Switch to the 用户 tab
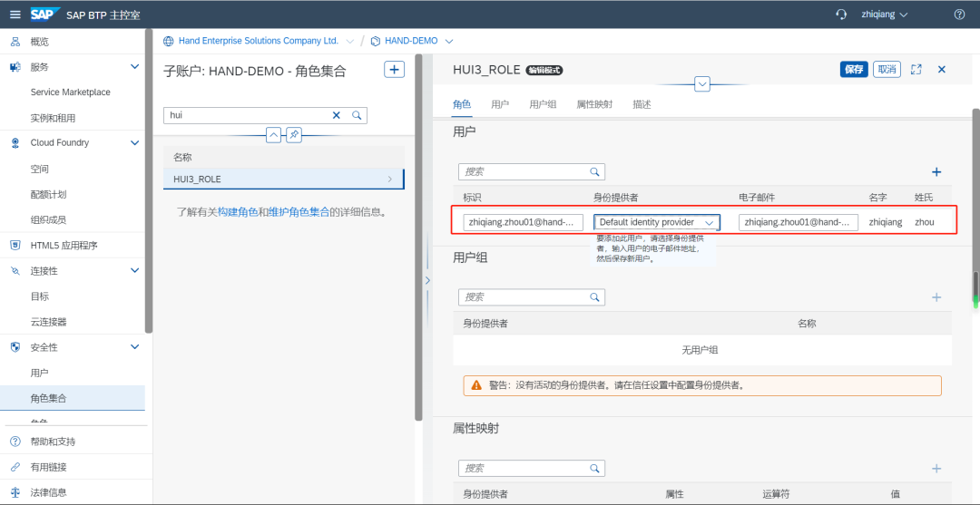This screenshot has width=980, height=505. [500, 104]
